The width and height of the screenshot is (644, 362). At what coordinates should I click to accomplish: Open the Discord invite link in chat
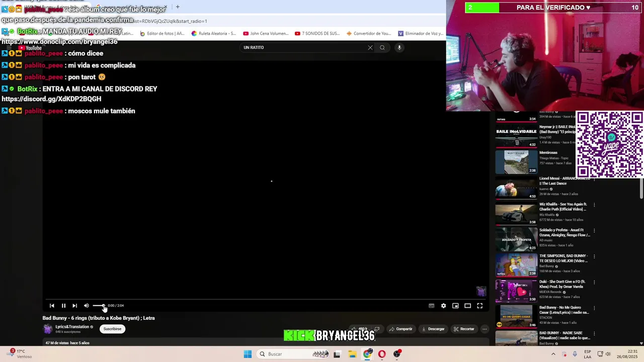tap(51, 99)
